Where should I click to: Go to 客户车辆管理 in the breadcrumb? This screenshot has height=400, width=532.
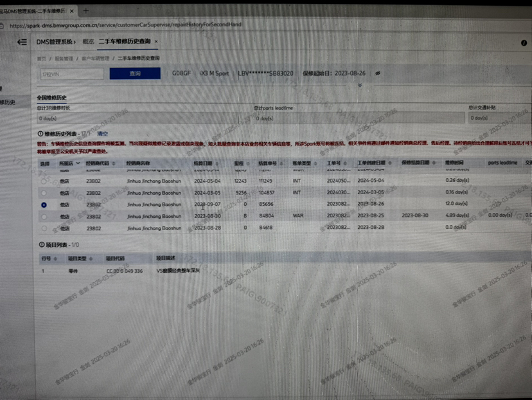tap(95, 59)
